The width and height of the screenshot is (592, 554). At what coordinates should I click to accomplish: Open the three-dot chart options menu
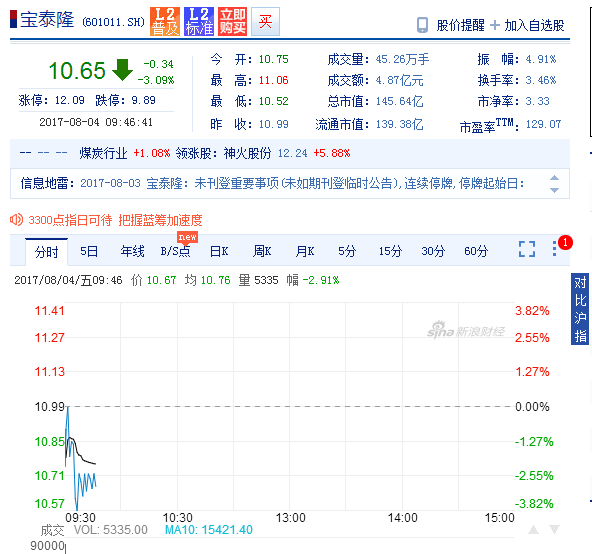coord(554,248)
